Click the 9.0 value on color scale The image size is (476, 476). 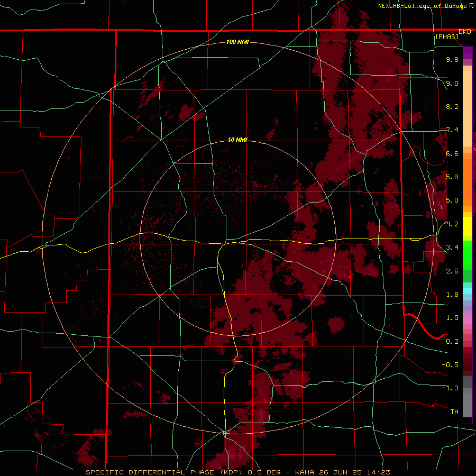(x=452, y=83)
